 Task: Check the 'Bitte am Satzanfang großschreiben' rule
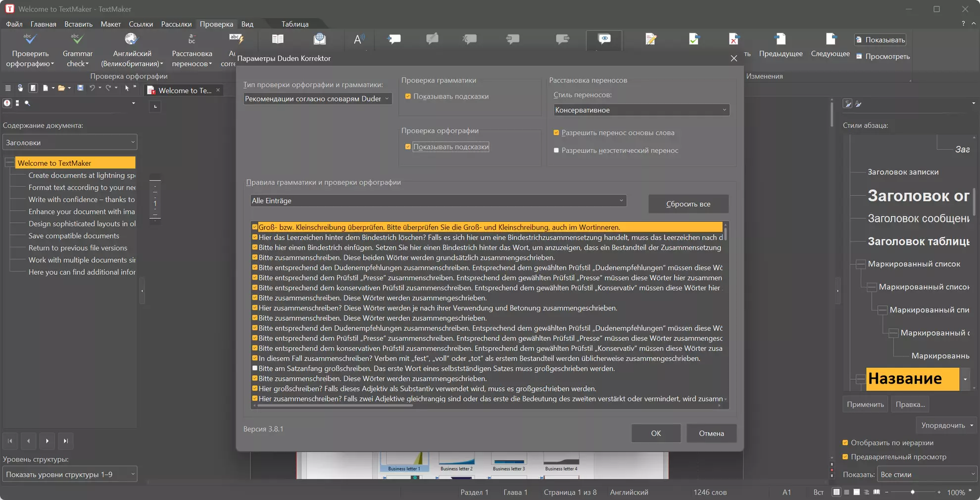(x=255, y=368)
